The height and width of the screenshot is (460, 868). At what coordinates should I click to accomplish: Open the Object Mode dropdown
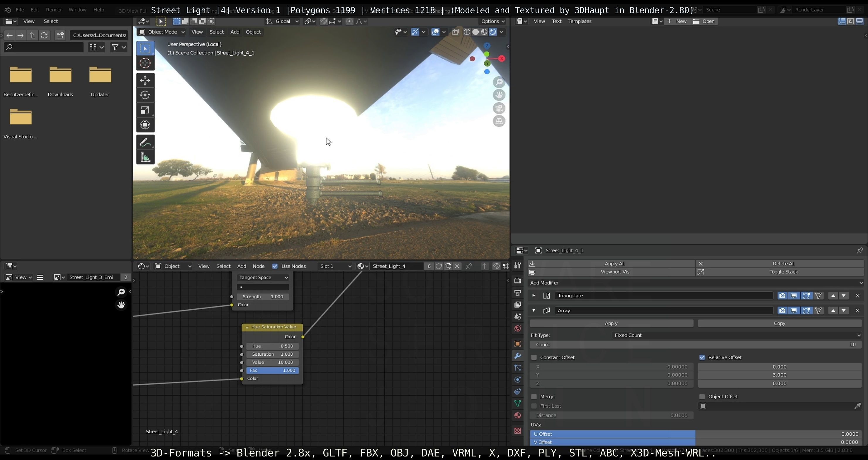162,32
